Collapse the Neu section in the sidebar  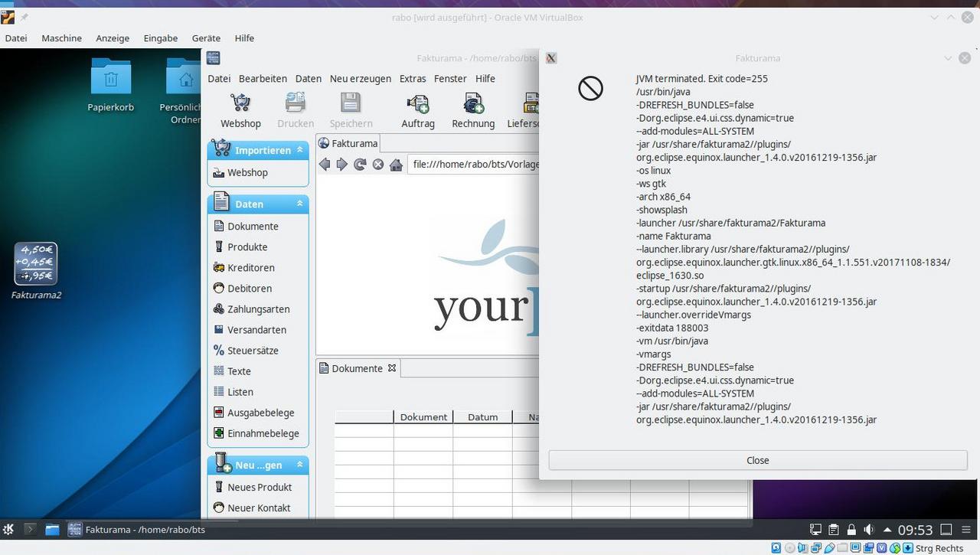pyautogui.click(x=299, y=465)
